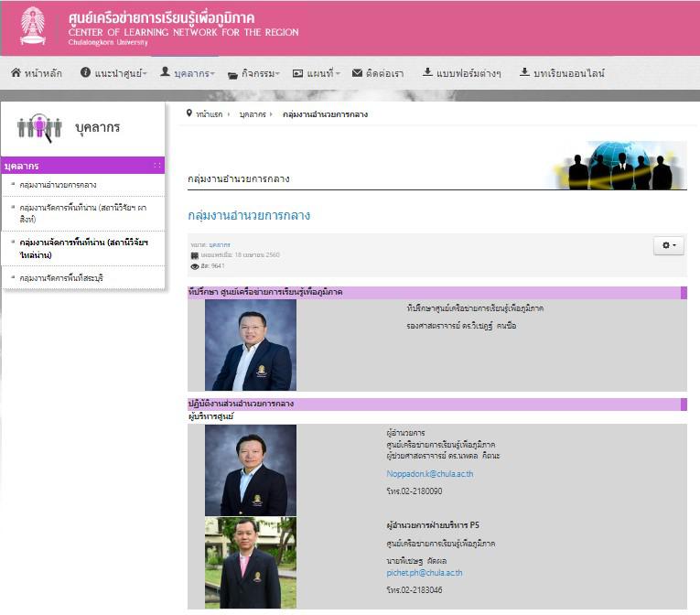The width and height of the screenshot is (700, 615).
Task: Open the gear settings dropdown button
Action: [669, 245]
